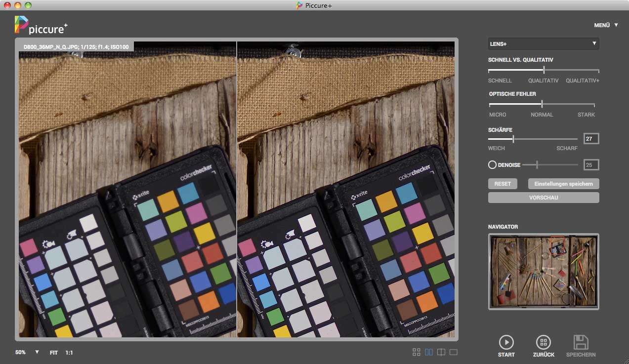Image resolution: width=629 pixels, height=364 pixels.
Task: Click the Schärfe value field showing 27
Action: point(591,139)
